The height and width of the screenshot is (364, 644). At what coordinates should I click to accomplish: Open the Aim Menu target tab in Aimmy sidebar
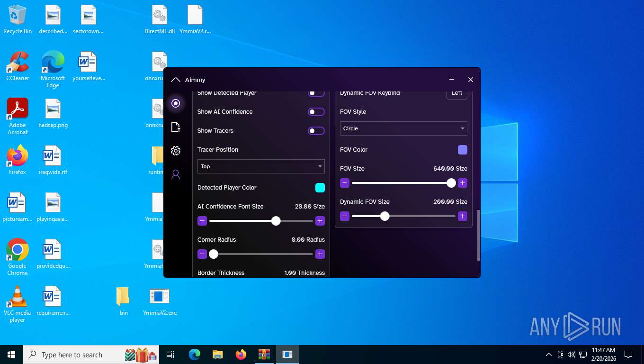pos(176,103)
